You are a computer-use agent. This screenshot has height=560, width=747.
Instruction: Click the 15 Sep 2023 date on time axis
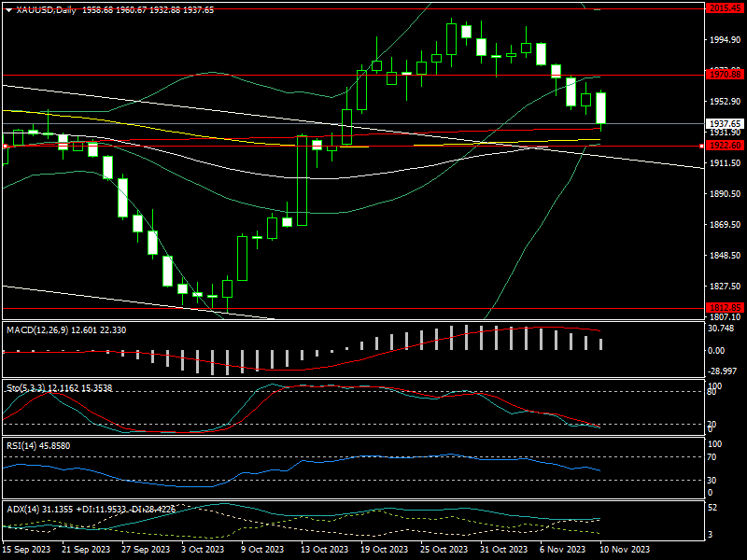tap(28, 551)
